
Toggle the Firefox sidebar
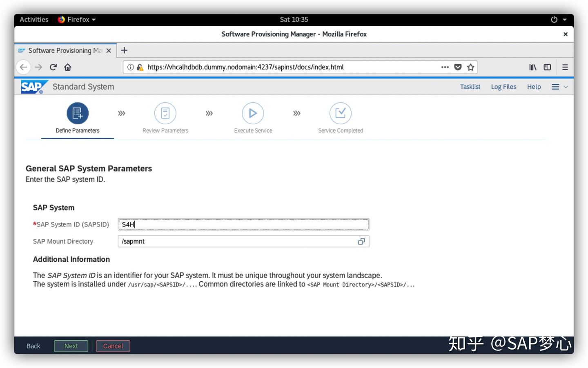pos(547,67)
